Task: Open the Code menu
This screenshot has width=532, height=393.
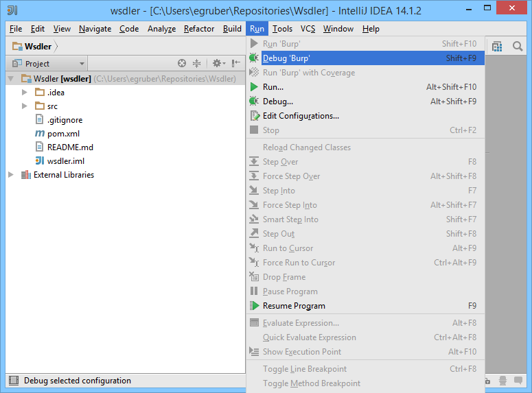Action: [129, 29]
